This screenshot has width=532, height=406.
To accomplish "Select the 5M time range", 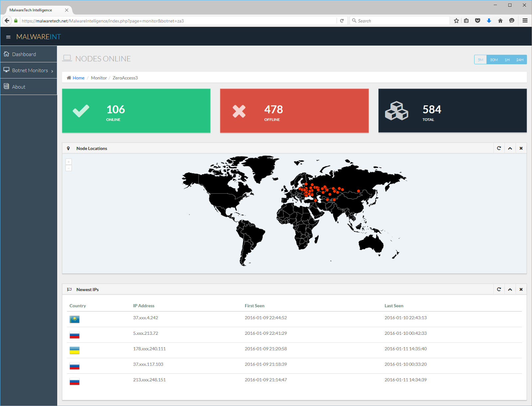I will [480, 60].
